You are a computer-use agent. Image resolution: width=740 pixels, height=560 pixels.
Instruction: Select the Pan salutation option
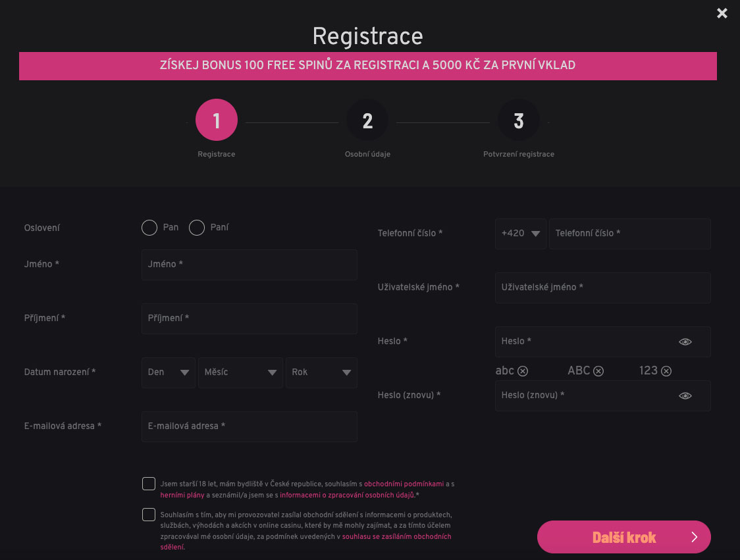coord(149,227)
